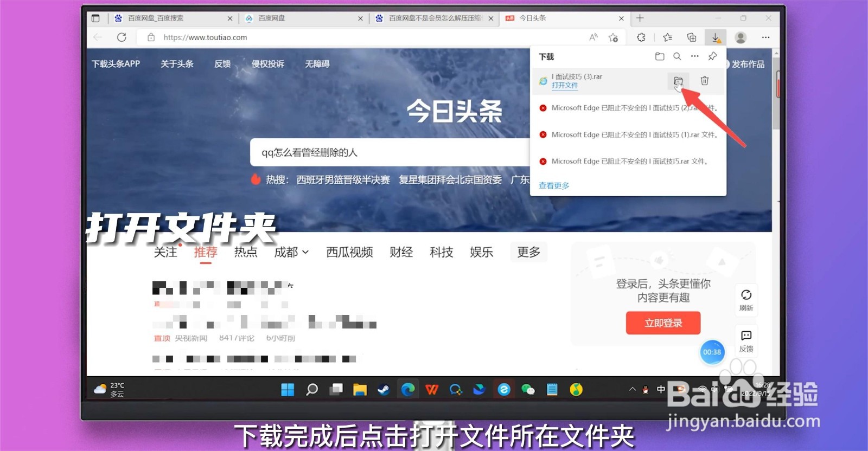Add this page to favorites star icon

614,37
